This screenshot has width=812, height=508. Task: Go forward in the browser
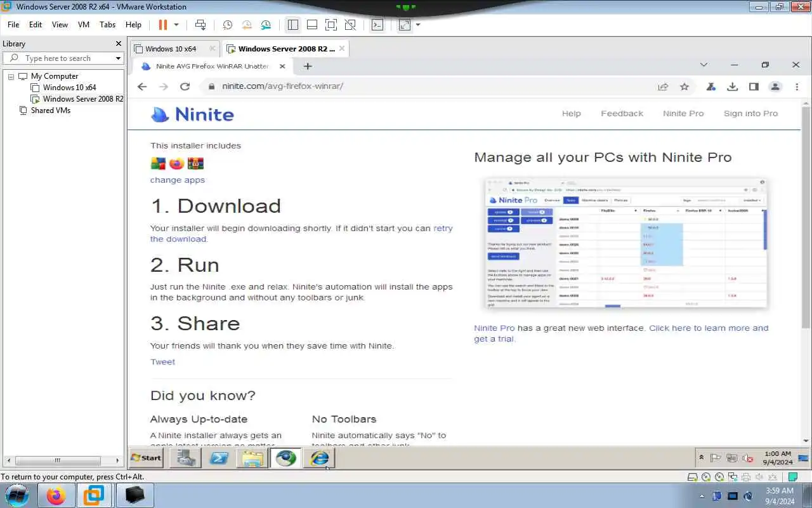(x=164, y=86)
